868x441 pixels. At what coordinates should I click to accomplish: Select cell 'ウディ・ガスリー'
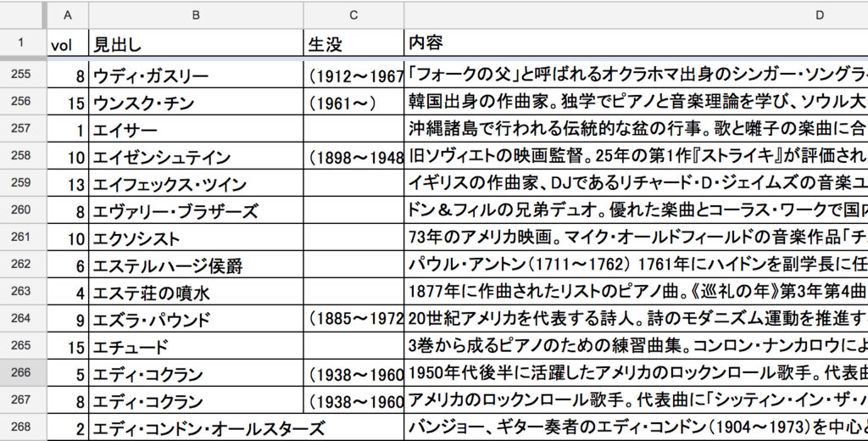pyautogui.click(x=196, y=74)
